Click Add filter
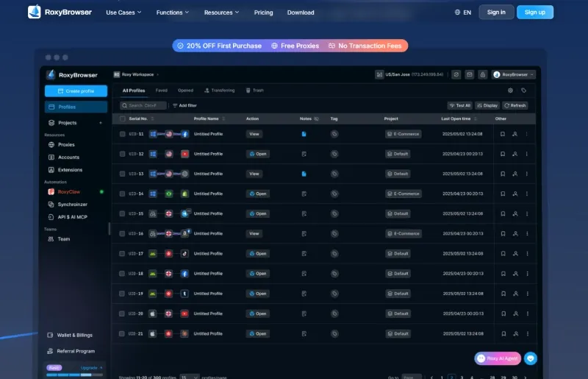The height and width of the screenshot is (379, 588). tap(184, 105)
